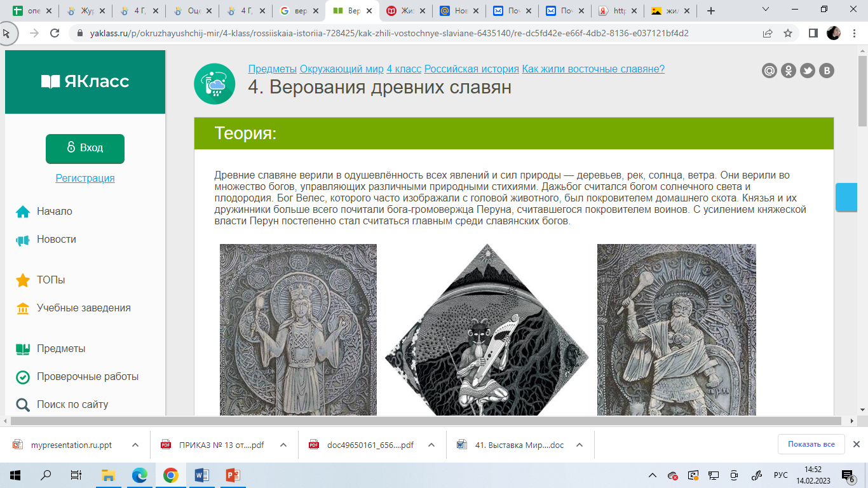This screenshot has height=488, width=868.
Task: Share via the Odnoklassniki icon
Action: point(789,71)
